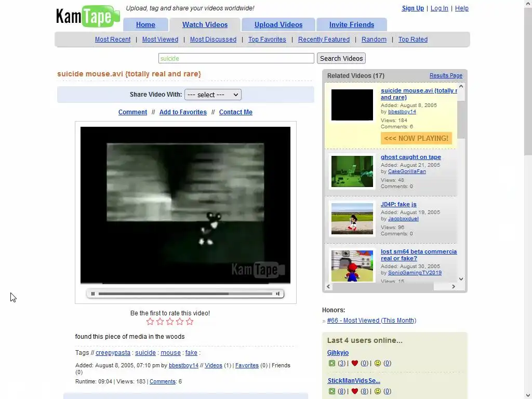
Task: Click ghost caught on tape title link
Action: click(x=411, y=157)
